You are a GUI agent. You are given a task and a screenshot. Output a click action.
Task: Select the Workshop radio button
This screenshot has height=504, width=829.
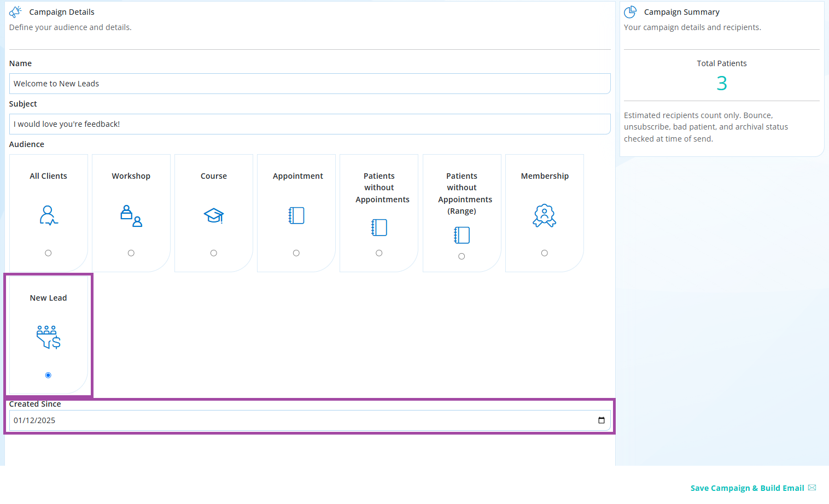[x=131, y=253]
